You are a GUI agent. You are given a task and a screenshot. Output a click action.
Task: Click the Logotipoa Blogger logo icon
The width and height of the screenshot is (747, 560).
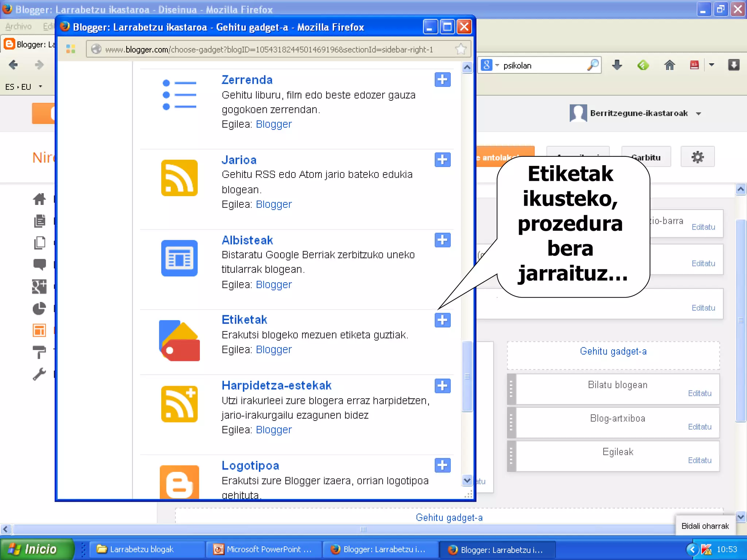tap(179, 482)
